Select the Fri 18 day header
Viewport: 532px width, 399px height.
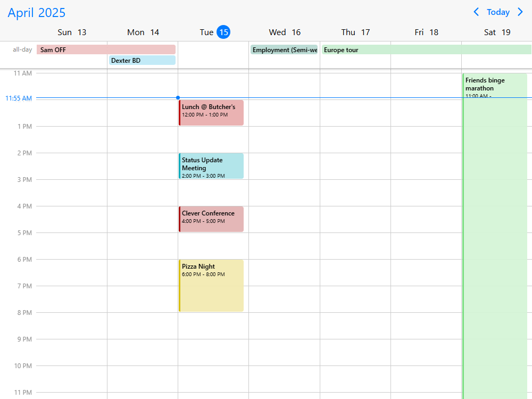coord(426,32)
